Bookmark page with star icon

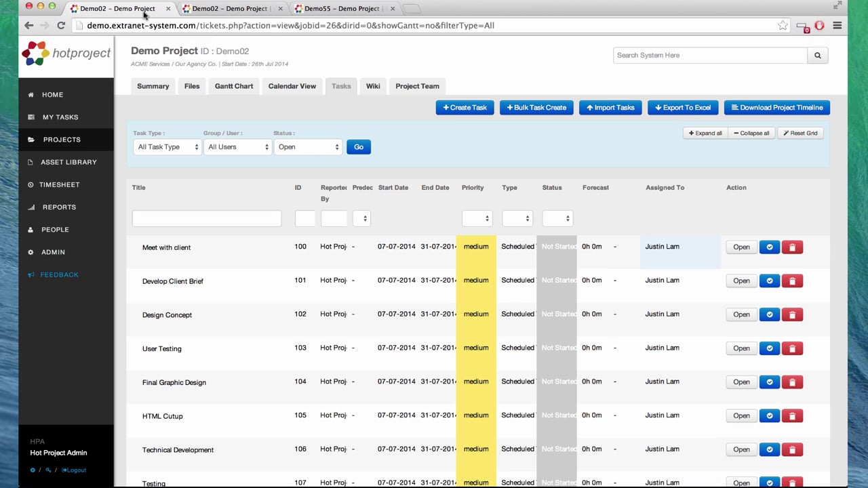tap(783, 25)
